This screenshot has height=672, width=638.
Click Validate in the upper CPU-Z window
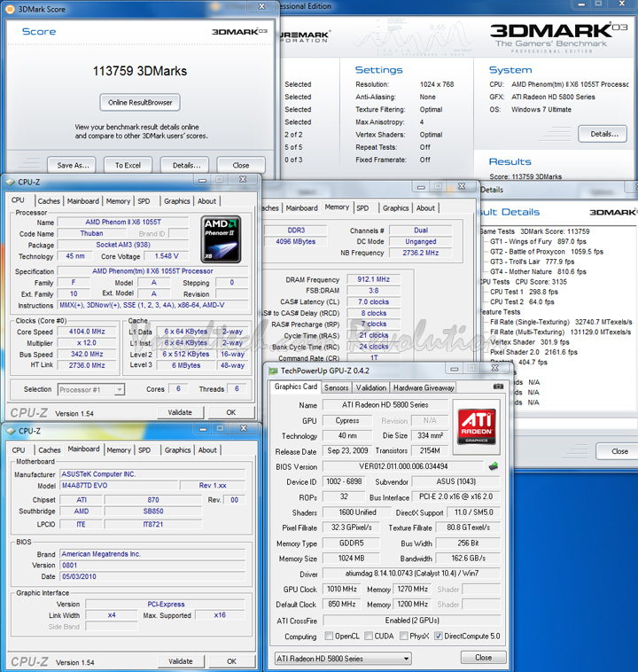pyautogui.click(x=180, y=412)
